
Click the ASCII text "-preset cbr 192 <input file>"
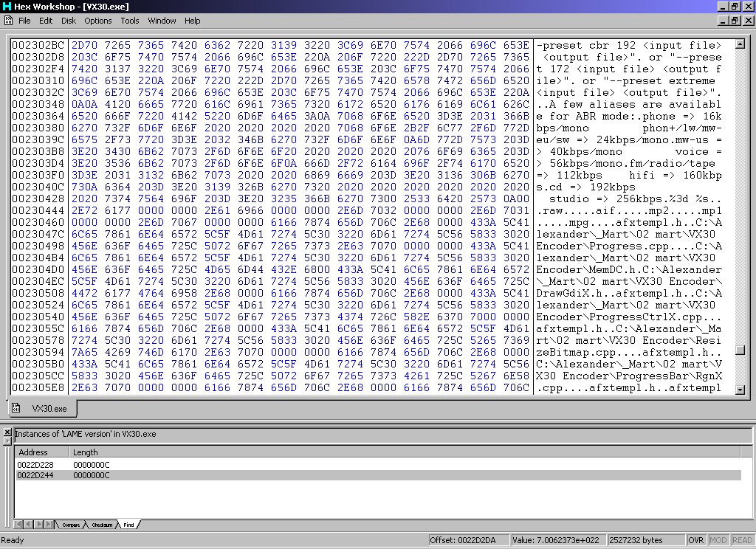pos(629,45)
